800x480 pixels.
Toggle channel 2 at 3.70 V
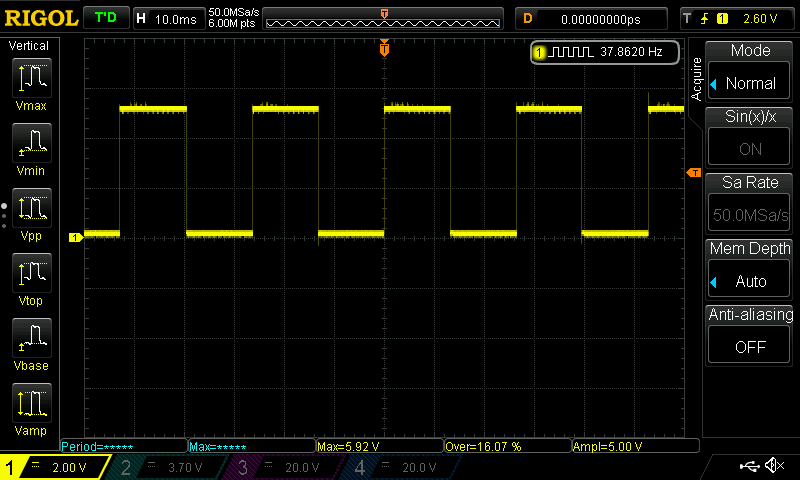pos(163,467)
